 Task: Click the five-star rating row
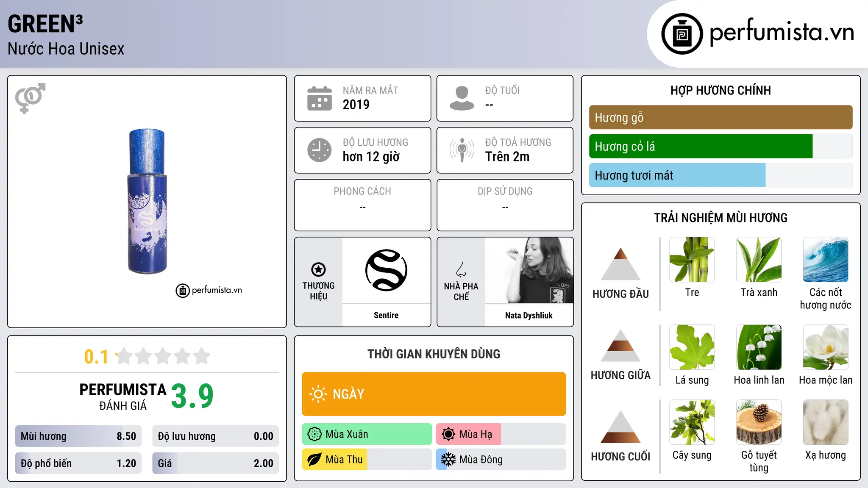point(163,356)
